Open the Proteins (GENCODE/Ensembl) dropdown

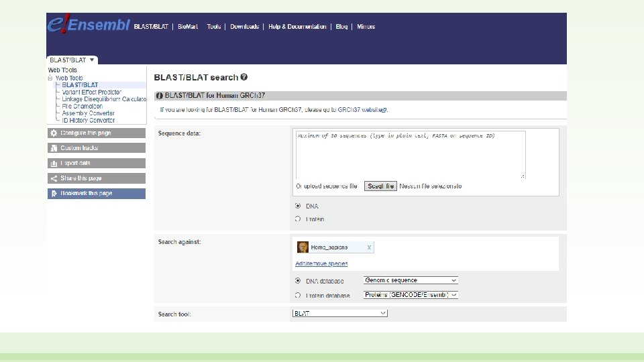[411, 295]
